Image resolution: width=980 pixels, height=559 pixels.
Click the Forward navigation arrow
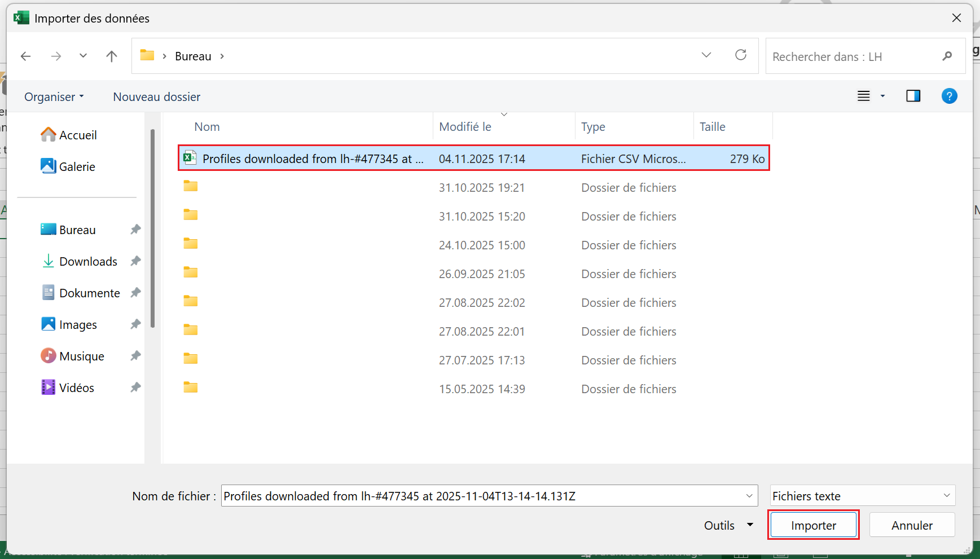coord(56,56)
